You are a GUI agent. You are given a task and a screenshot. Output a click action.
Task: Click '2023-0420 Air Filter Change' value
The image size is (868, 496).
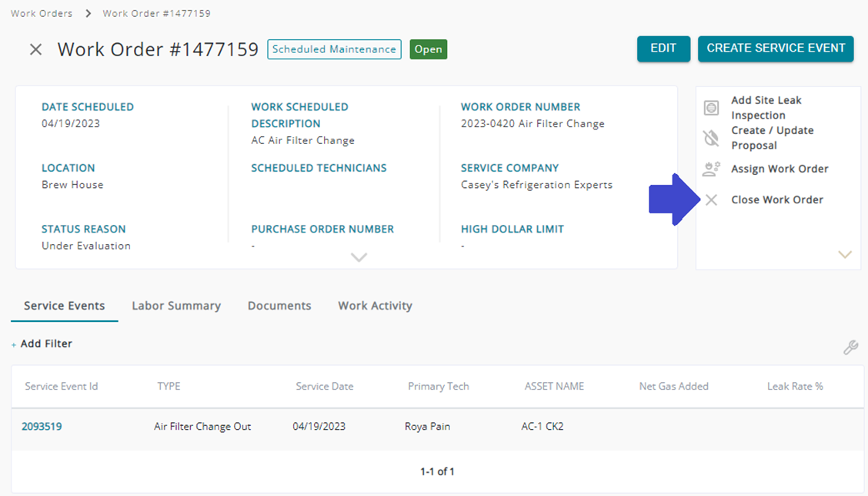(532, 123)
